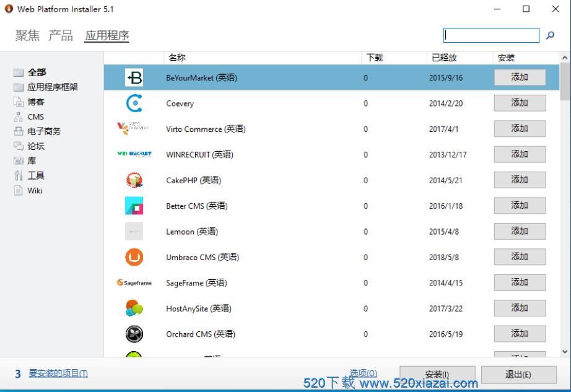Image resolution: width=571 pixels, height=392 pixels.
Task: Show the 电子商务 category
Action: point(44,131)
